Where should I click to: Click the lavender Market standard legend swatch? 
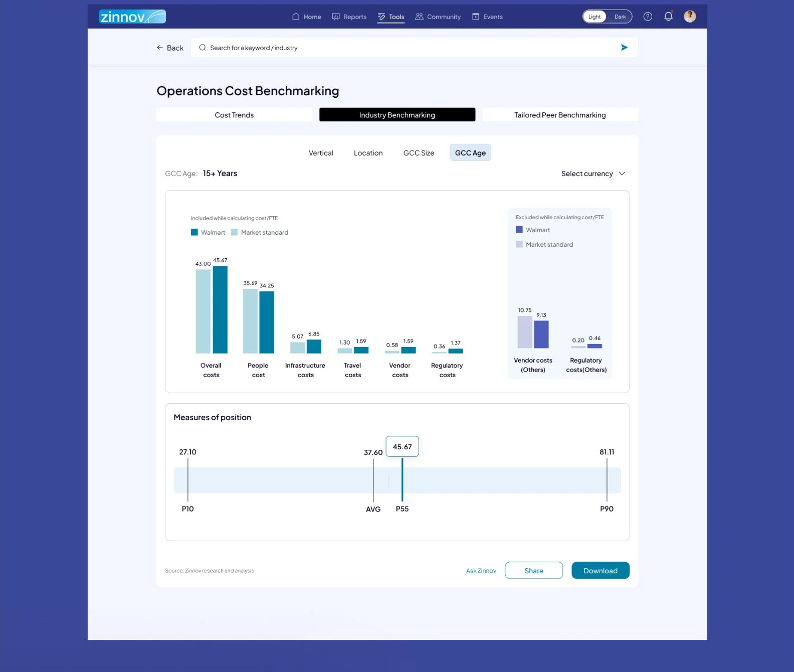519,244
